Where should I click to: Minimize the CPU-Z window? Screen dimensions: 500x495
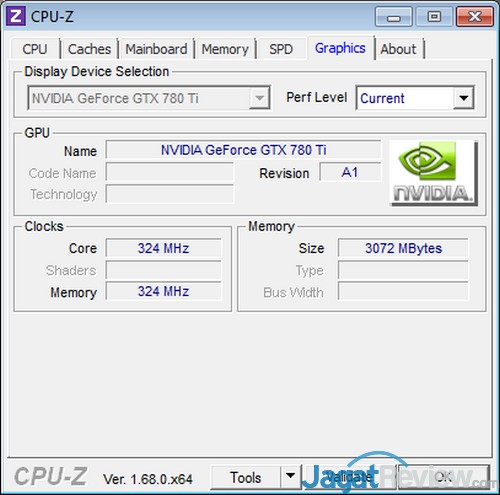[393, 16]
